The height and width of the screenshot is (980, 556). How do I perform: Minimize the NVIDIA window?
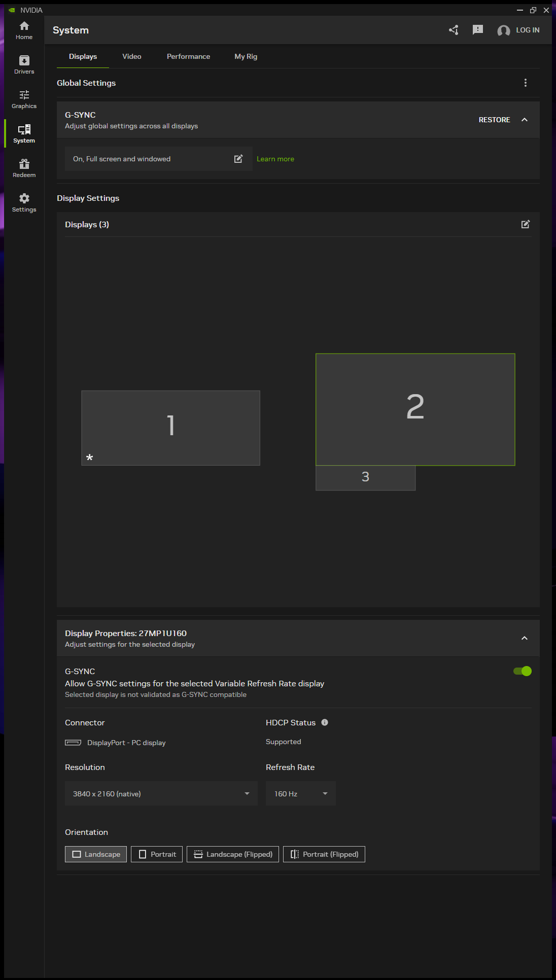[520, 10]
